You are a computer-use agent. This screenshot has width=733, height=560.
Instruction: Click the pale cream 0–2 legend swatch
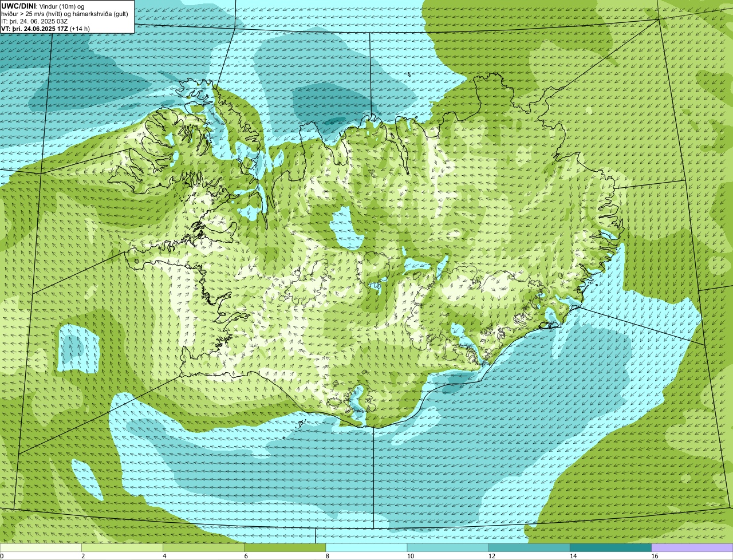pos(41,548)
